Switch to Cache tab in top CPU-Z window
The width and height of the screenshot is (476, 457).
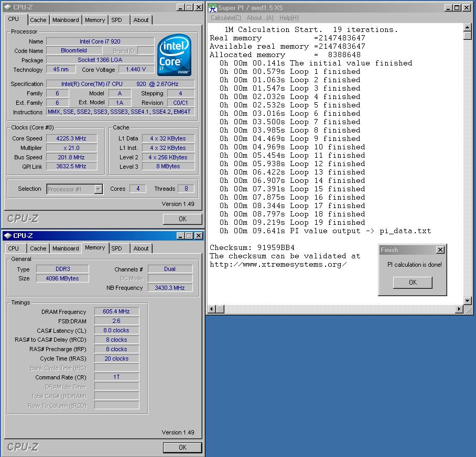click(x=38, y=20)
